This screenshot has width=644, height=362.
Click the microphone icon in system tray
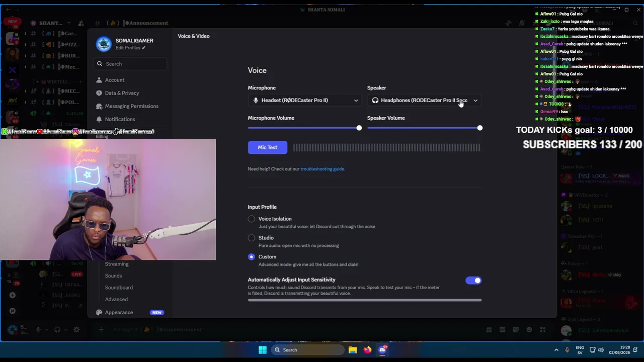(567, 350)
